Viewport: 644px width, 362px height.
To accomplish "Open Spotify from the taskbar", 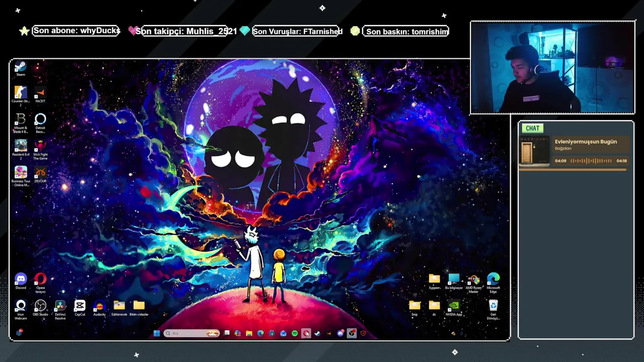I will coord(295,333).
